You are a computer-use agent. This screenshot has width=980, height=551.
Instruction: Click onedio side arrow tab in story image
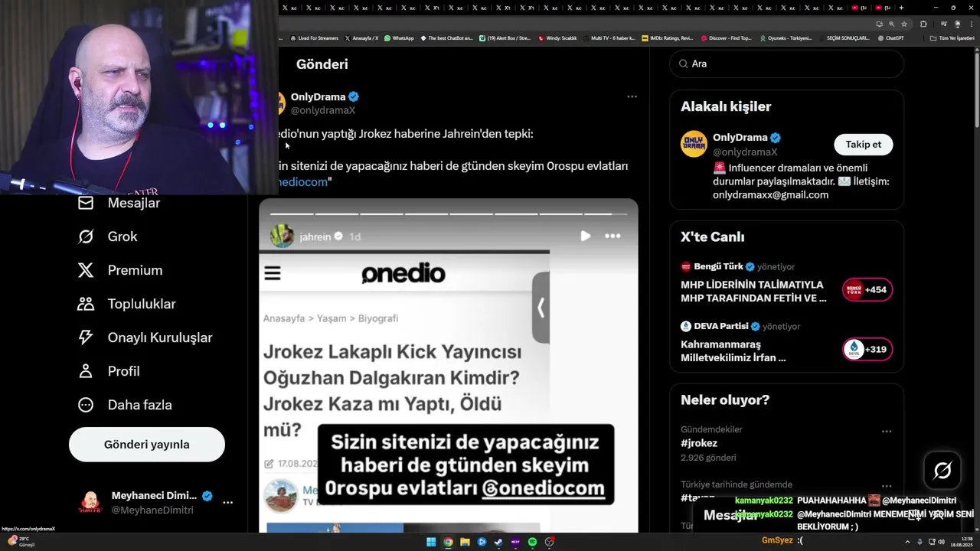541,308
